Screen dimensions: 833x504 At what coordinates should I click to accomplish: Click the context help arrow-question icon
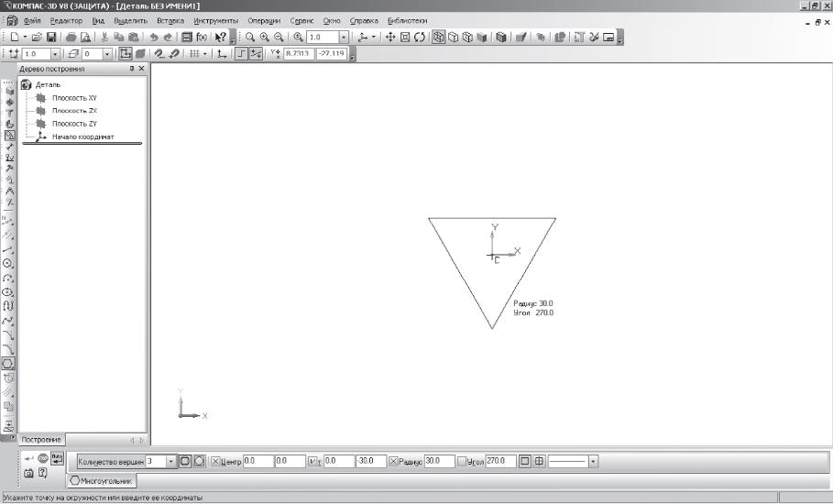[x=220, y=38]
